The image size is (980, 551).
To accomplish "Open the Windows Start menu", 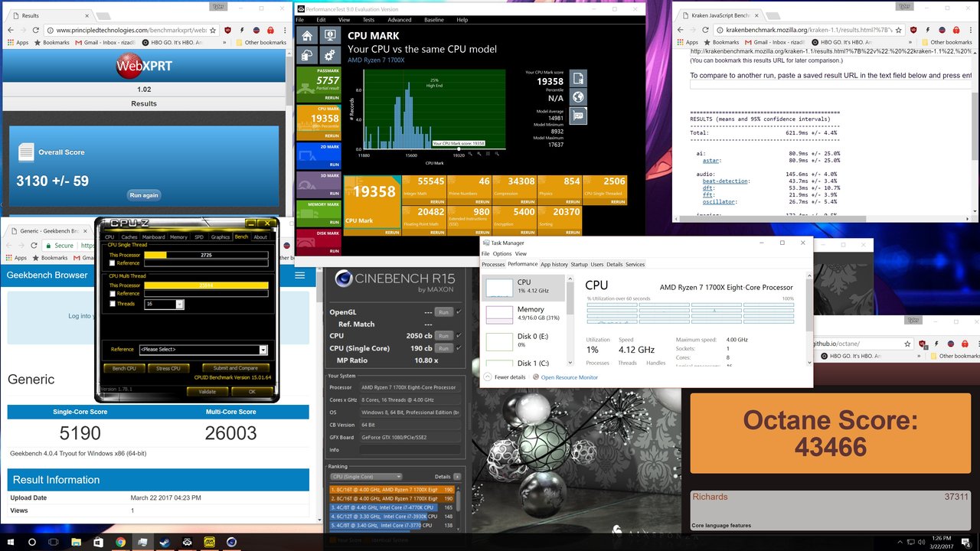I will point(11,542).
